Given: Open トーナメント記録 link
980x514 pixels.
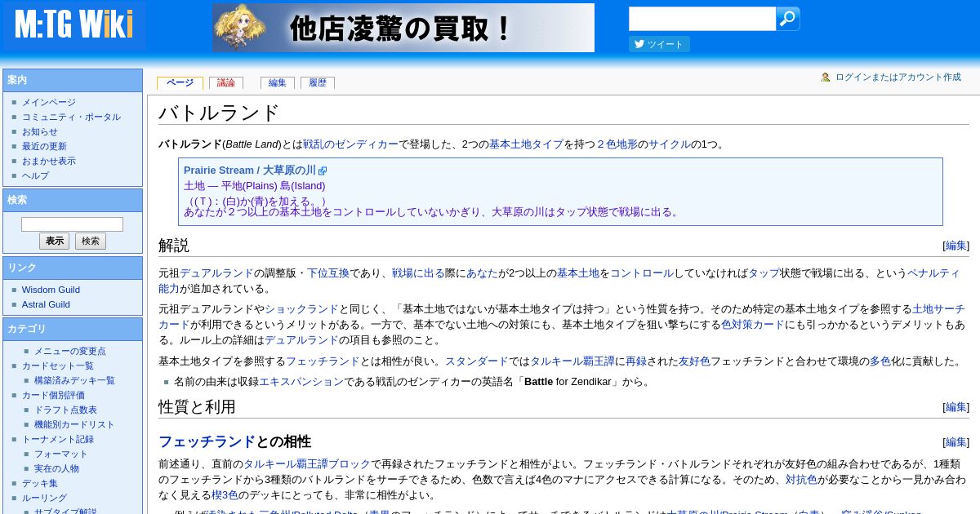Looking at the screenshot, I should click(x=58, y=439).
